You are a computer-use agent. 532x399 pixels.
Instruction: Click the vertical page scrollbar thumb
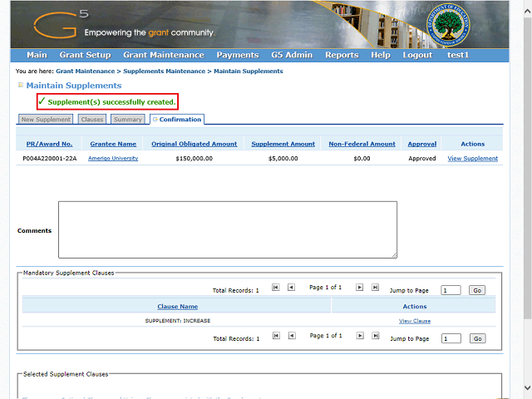[527, 168]
